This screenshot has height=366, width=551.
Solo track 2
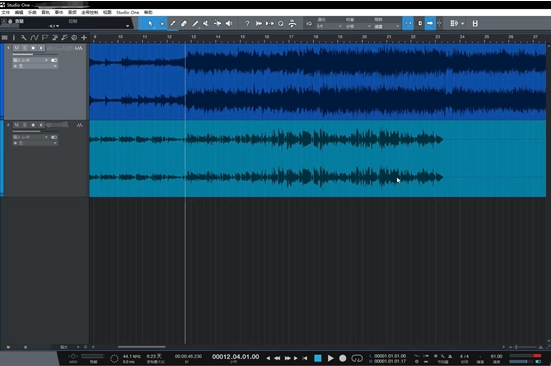coord(25,125)
